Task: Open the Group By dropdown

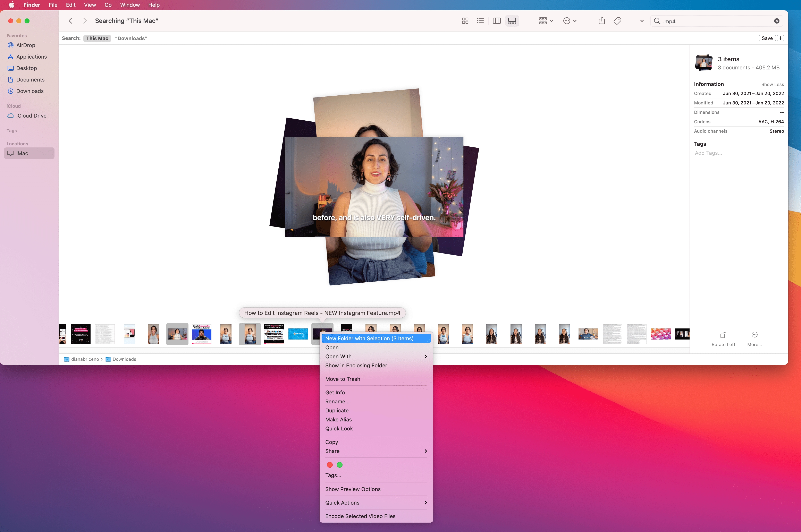Action: click(x=546, y=21)
